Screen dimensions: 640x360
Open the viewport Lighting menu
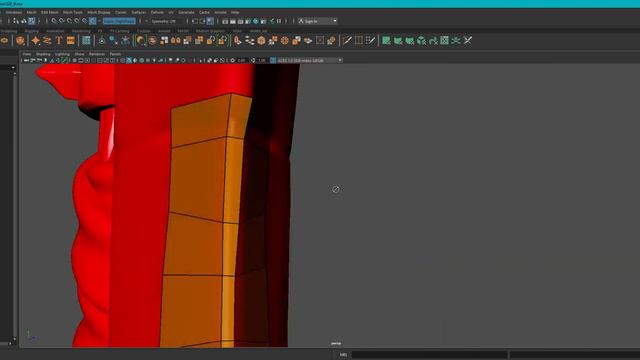(x=62, y=54)
